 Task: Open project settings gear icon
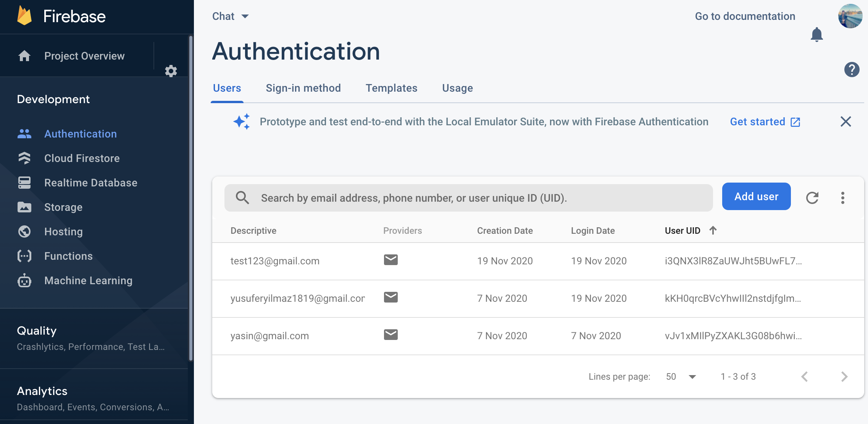[171, 71]
